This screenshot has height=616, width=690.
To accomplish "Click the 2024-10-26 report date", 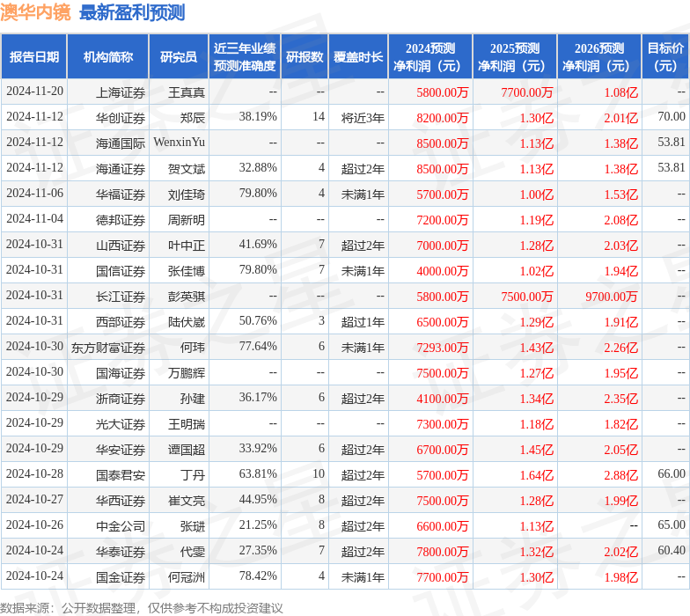I will [x=35, y=524].
